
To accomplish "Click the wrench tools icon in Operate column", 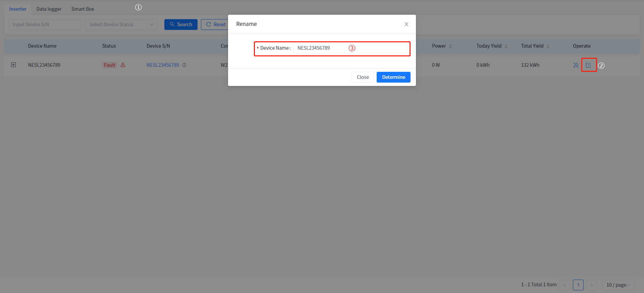I will tap(576, 65).
